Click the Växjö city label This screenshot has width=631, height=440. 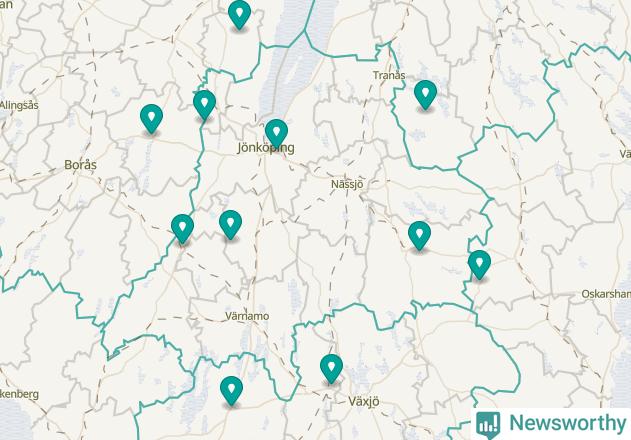[x=364, y=401]
